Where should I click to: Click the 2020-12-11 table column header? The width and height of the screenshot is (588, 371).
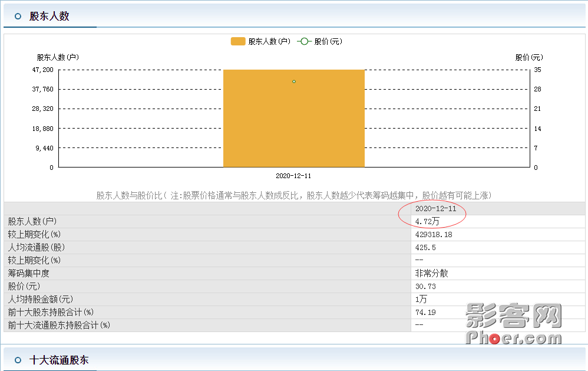(436, 208)
